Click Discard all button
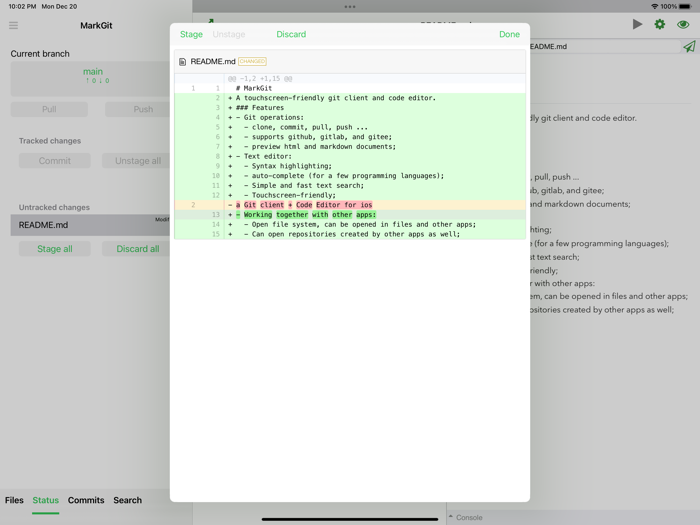Screen dimensions: 700x525 [x=136, y=249]
